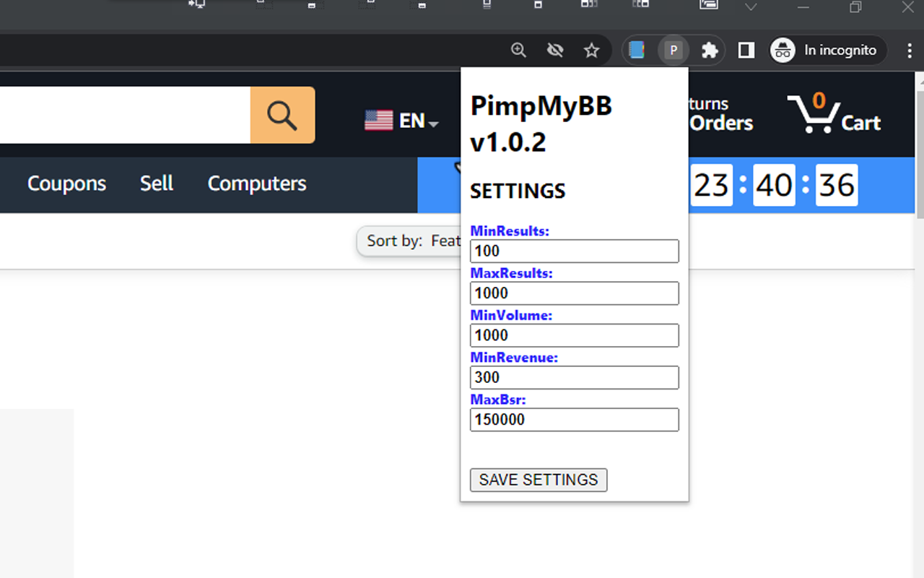The height and width of the screenshot is (578, 924).
Task: Select Coupons in the Amazon navigation
Action: click(x=66, y=184)
